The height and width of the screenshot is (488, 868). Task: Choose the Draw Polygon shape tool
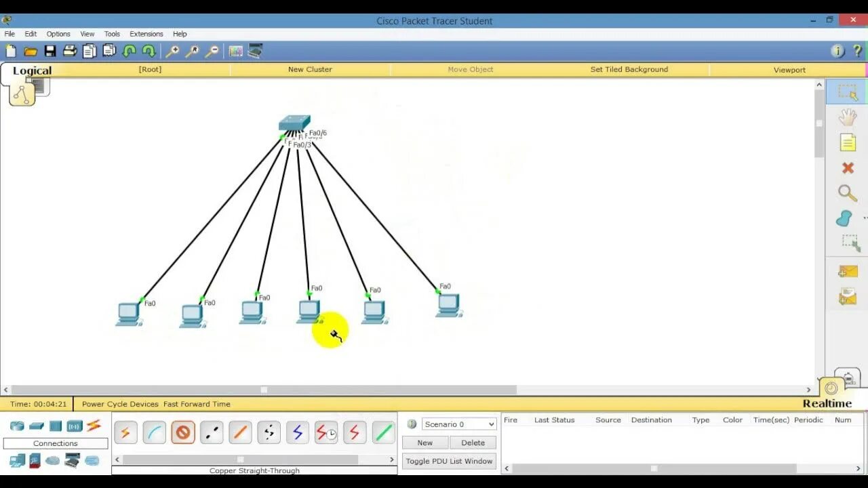coord(844,218)
